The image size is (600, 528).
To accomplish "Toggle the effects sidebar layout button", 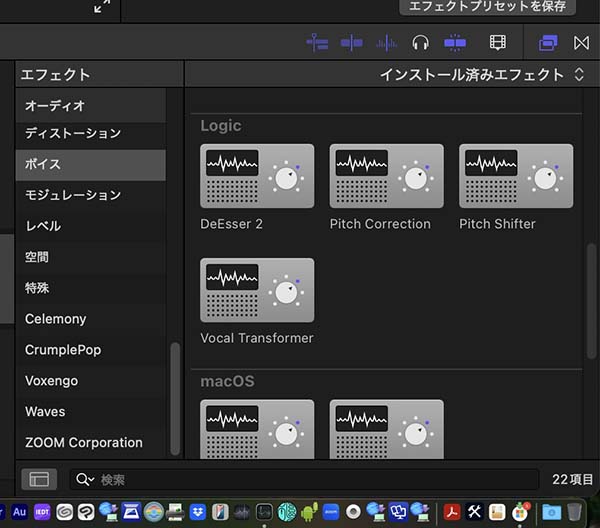I will click(39, 480).
